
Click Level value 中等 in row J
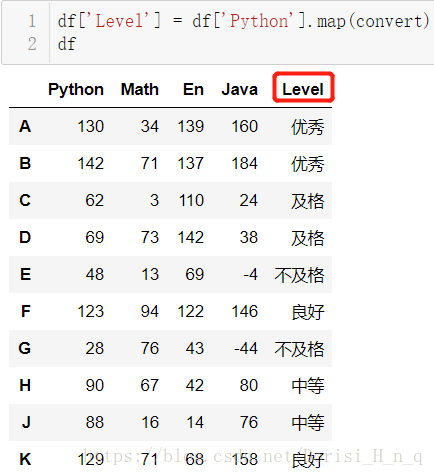coord(307,423)
